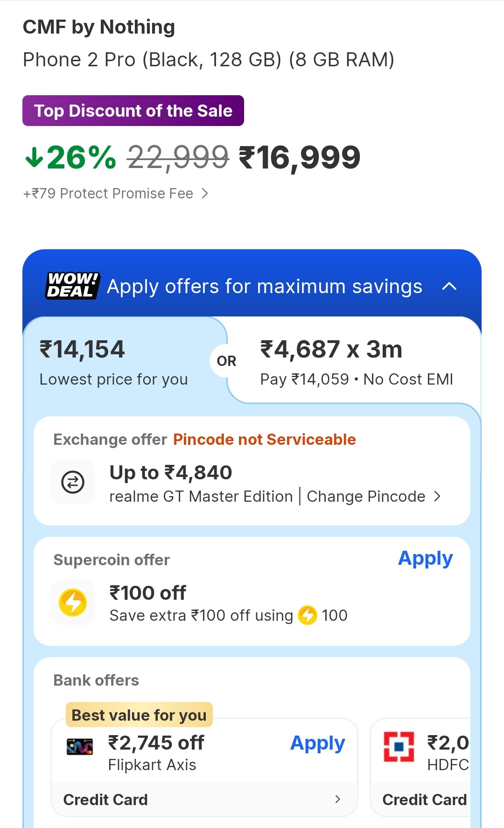Click the Flipkart Axis card icon
Viewport: 504px width, 828px height.
point(80,747)
